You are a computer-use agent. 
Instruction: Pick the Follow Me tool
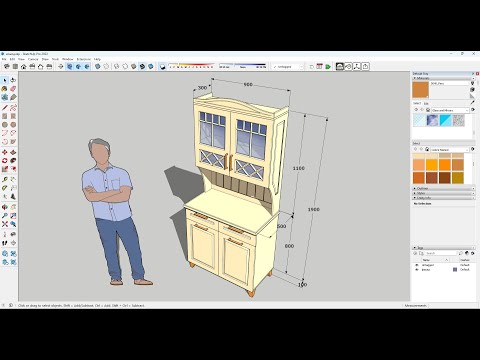[13, 161]
